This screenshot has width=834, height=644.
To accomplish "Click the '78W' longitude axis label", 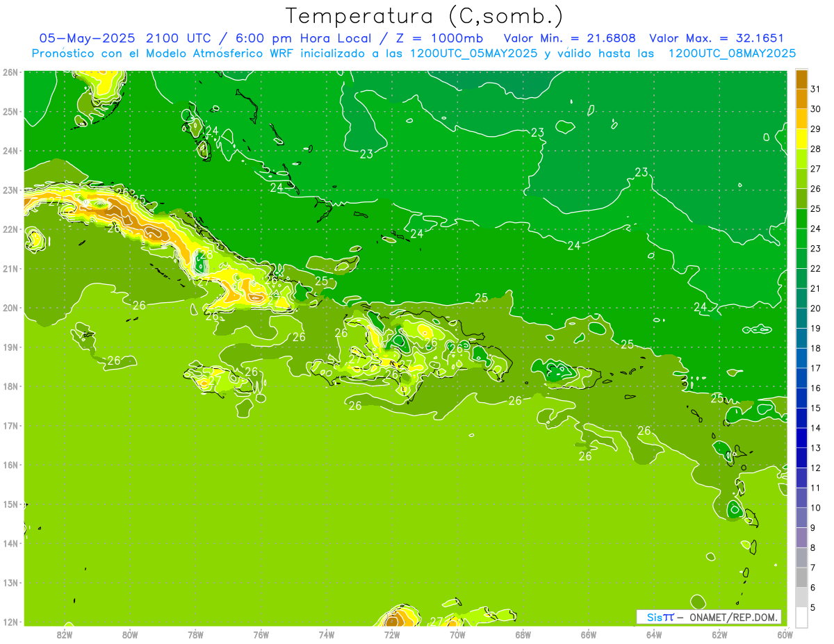I will (195, 634).
